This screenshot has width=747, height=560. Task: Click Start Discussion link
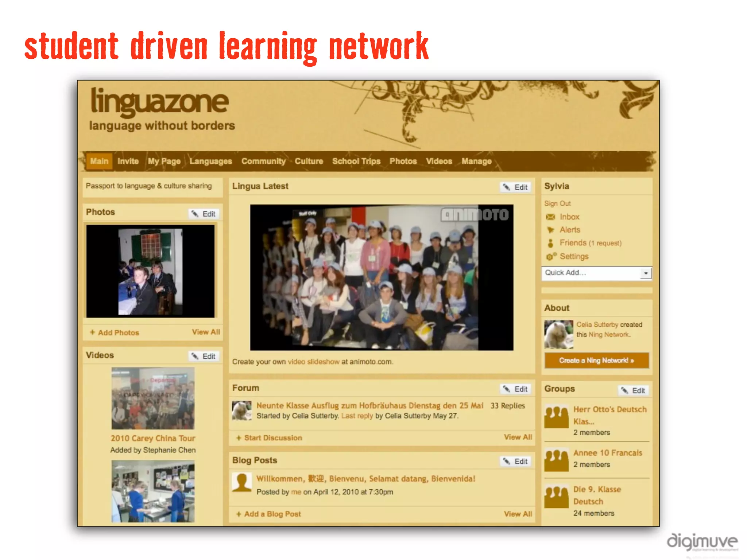[x=273, y=437]
